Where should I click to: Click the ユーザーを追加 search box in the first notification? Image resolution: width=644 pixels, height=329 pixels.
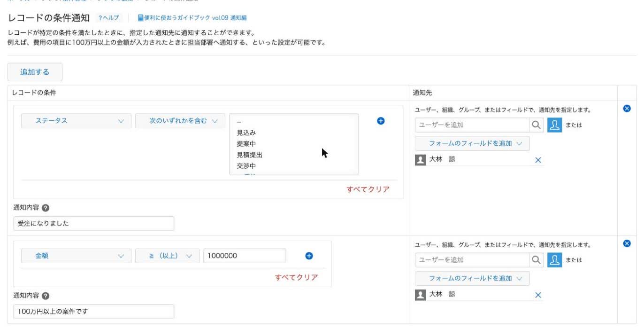pos(472,125)
